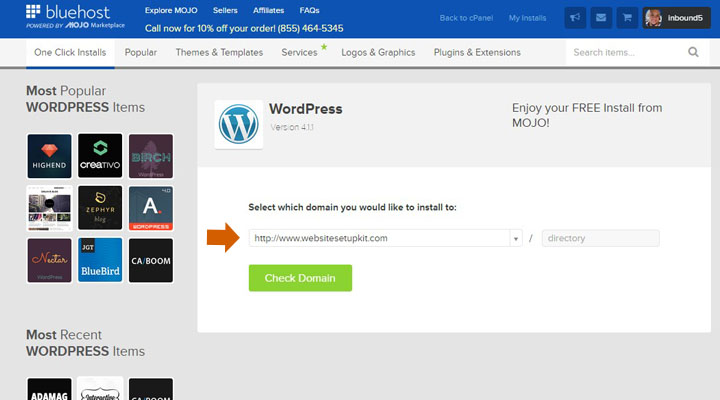The height and width of the screenshot is (400, 720).
Task: Focus the directory input field
Action: [601, 238]
